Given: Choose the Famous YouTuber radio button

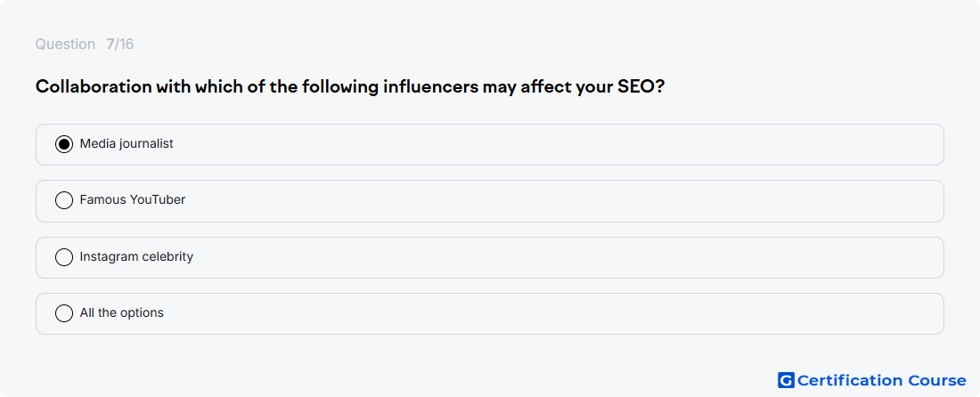Looking at the screenshot, I should coord(64,200).
